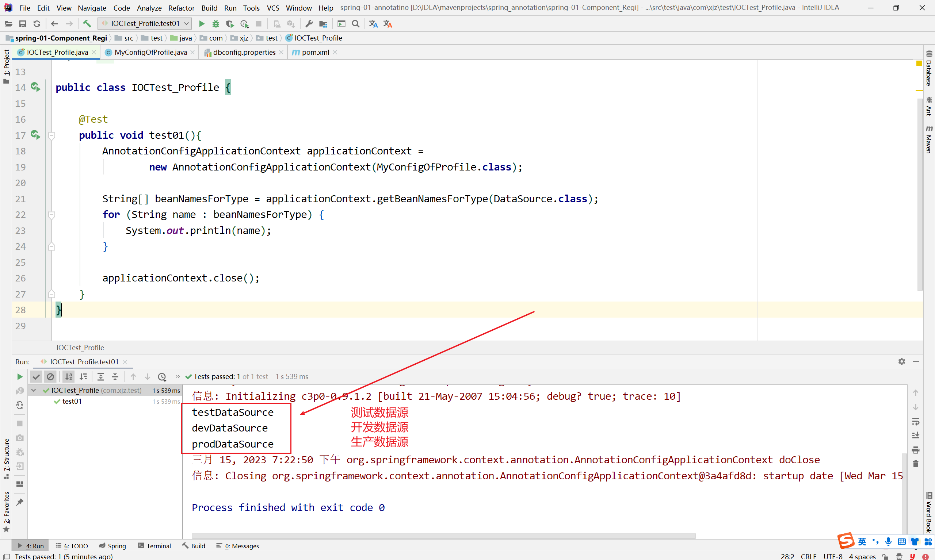Toggle the Maven side panel
Screen dimensions: 935x560
(x=929, y=139)
